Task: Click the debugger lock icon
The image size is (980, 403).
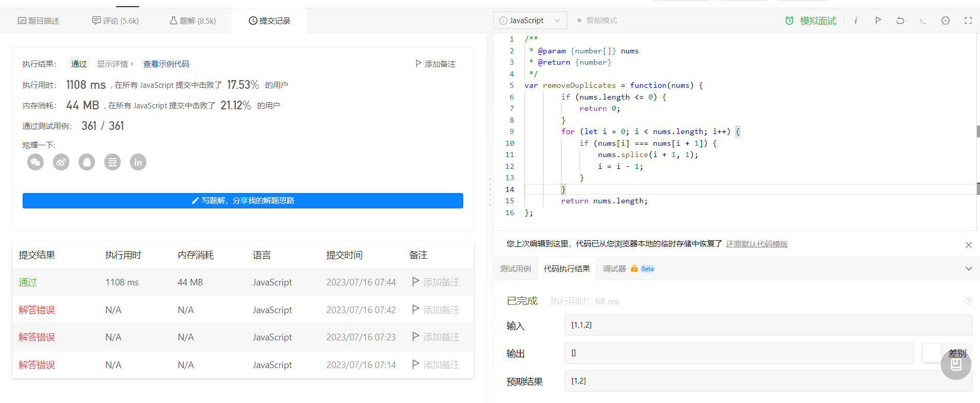Action: 634,268
